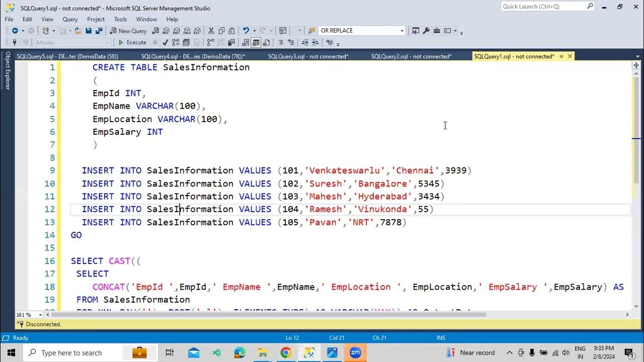The image size is (644, 362).
Task: Click Display Estimated Execution Plan icon
Action: coord(176,42)
